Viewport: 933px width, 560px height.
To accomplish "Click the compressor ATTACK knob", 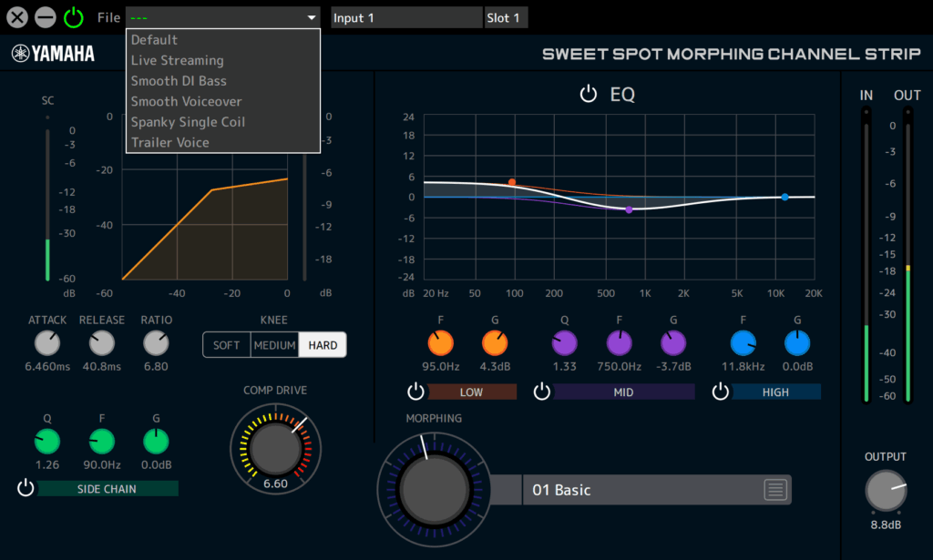I will (x=47, y=343).
